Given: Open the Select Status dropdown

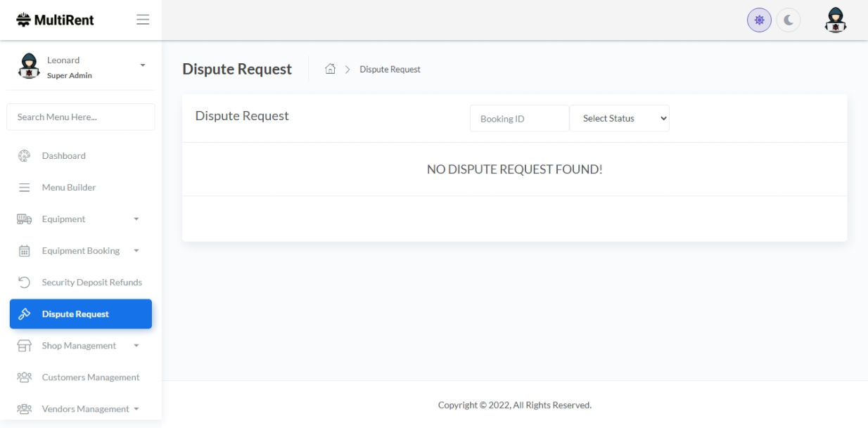Looking at the screenshot, I should click(x=619, y=119).
